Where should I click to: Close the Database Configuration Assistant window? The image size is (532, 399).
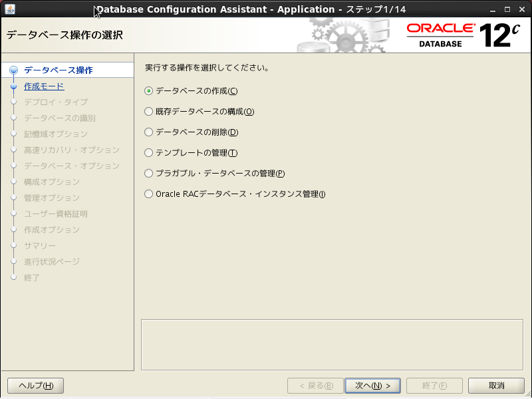pos(522,9)
